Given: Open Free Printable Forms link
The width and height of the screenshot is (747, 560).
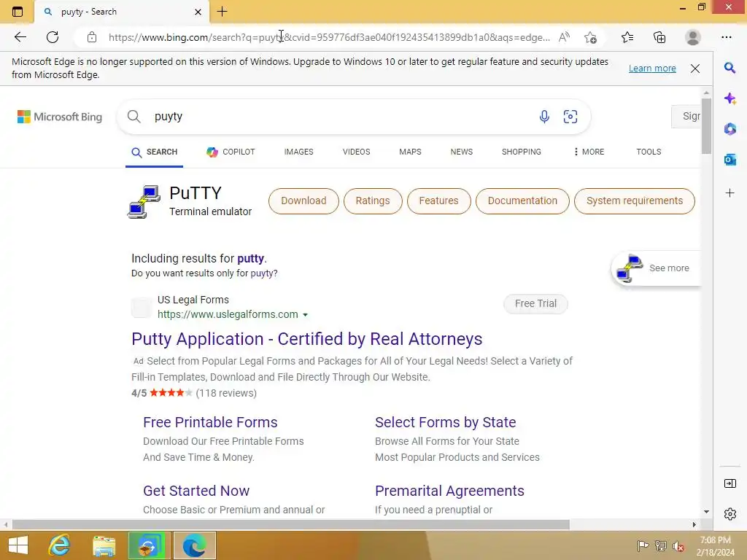Looking at the screenshot, I should pyautogui.click(x=210, y=422).
